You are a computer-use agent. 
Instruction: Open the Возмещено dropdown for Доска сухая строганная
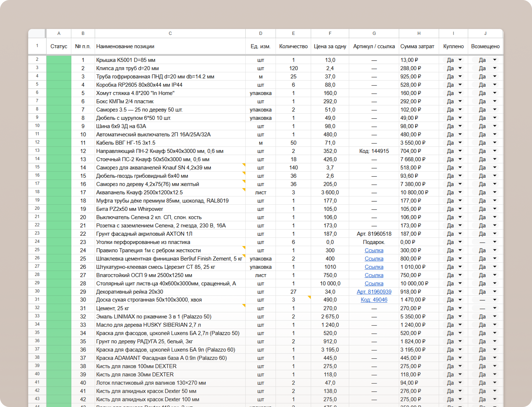(x=494, y=300)
